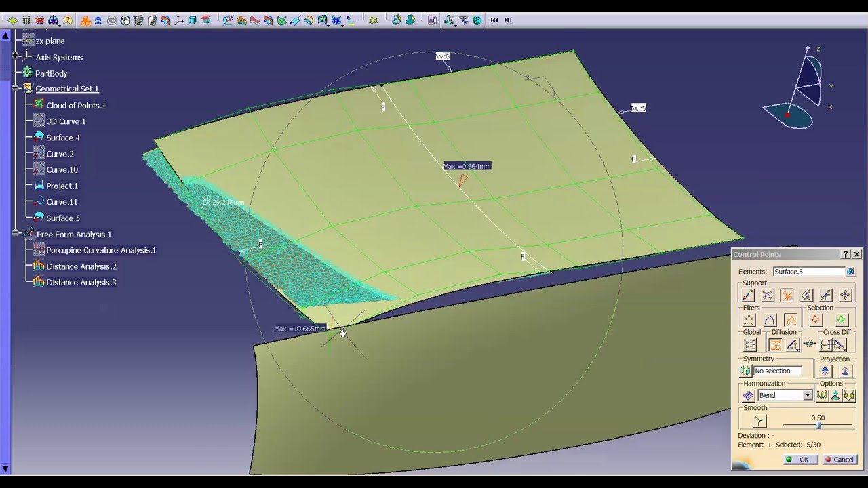
Task: Select Project.1 in tree
Action: pyautogui.click(x=62, y=186)
